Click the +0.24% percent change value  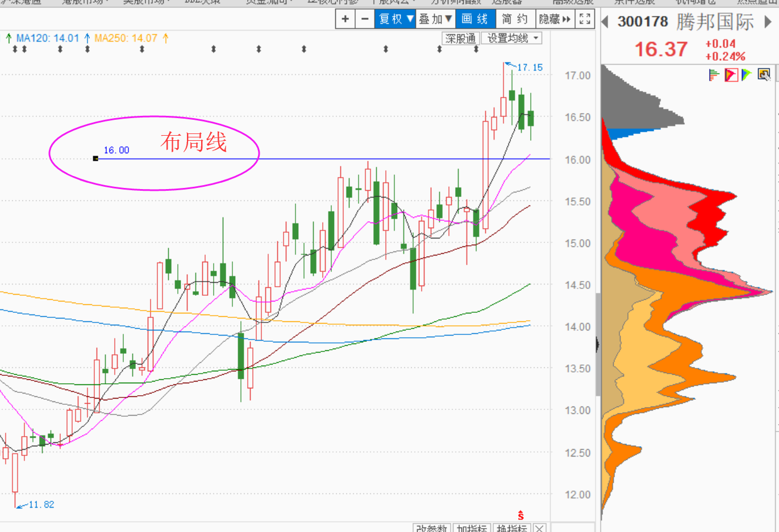[x=725, y=56]
